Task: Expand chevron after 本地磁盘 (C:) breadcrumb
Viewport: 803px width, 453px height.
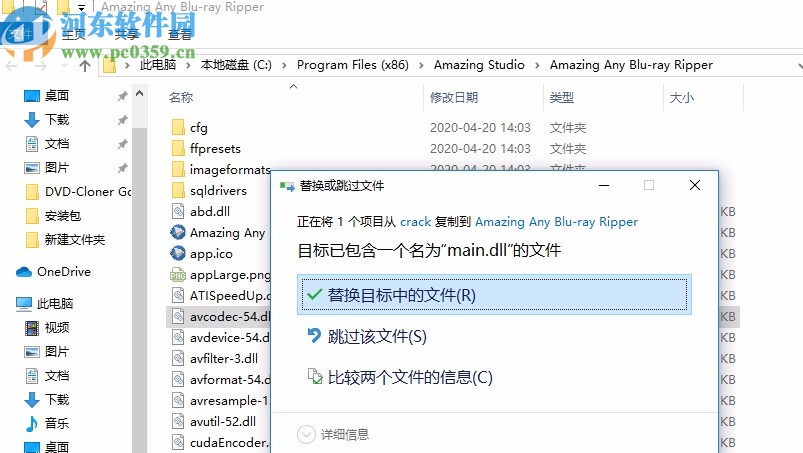Action: pos(284,66)
